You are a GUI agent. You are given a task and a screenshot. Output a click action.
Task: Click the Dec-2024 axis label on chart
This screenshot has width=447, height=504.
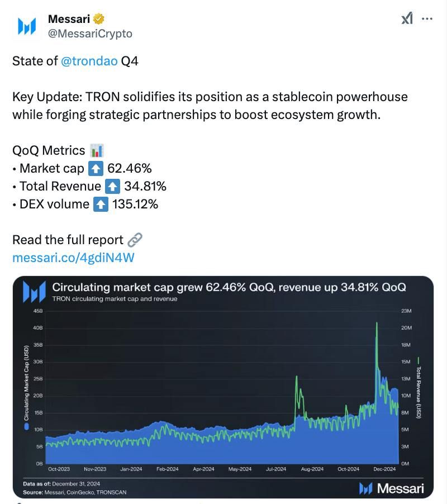point(384,469)
